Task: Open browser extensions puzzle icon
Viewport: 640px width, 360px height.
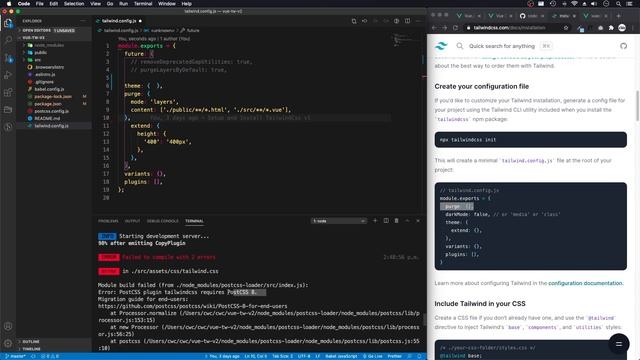Action: coord(611,28)
